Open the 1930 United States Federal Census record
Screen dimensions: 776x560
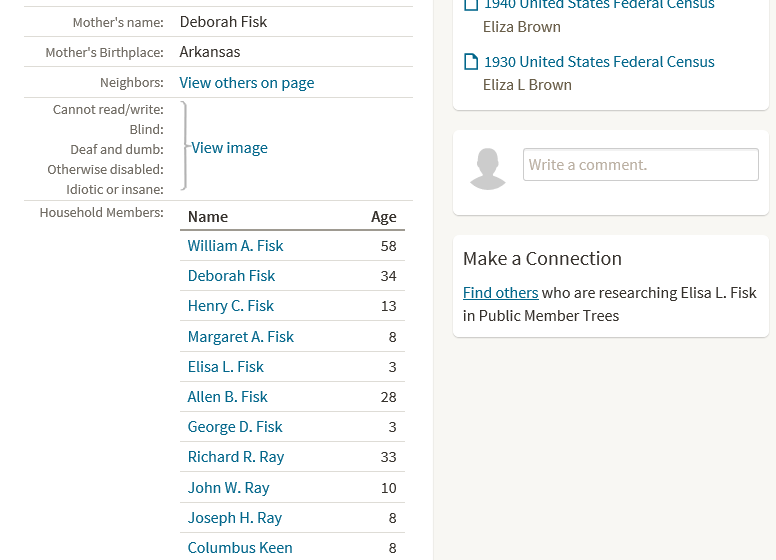[x=599, y=62]
